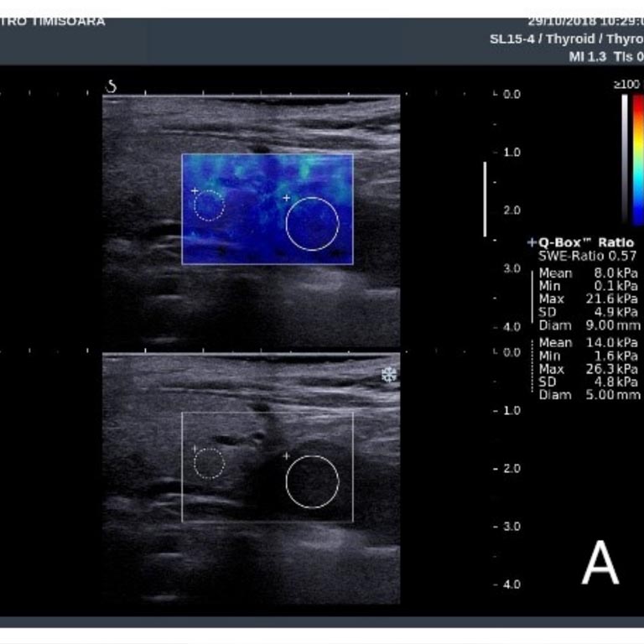Click the white focal zone bar on depth ruler
644x644 pixels.
(484, 200)
